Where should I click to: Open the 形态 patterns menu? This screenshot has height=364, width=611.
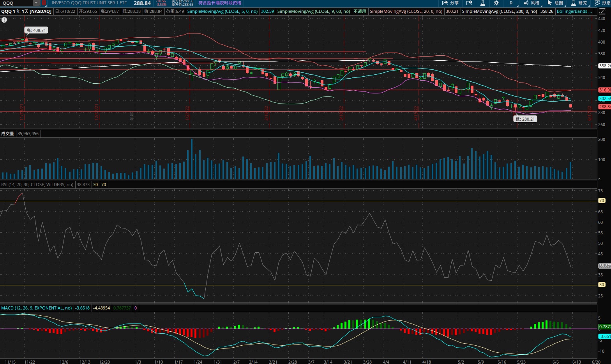(602, 3)
